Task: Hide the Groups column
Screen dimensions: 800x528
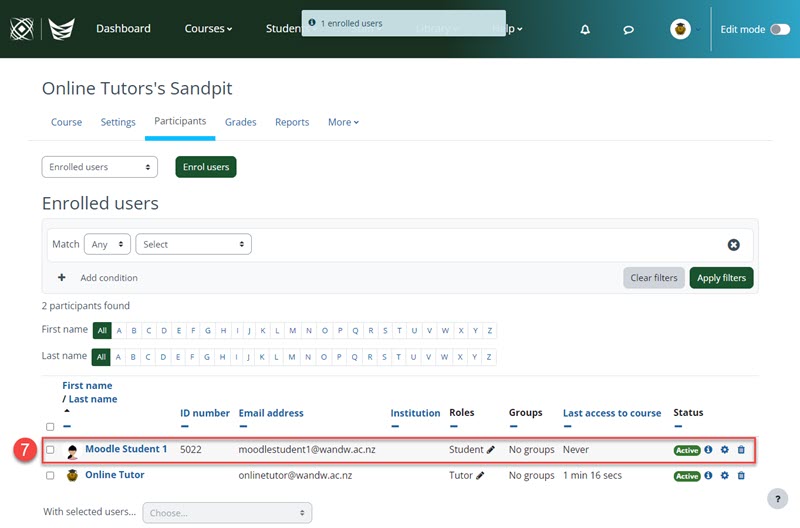Action: click(x=513, y=426)
